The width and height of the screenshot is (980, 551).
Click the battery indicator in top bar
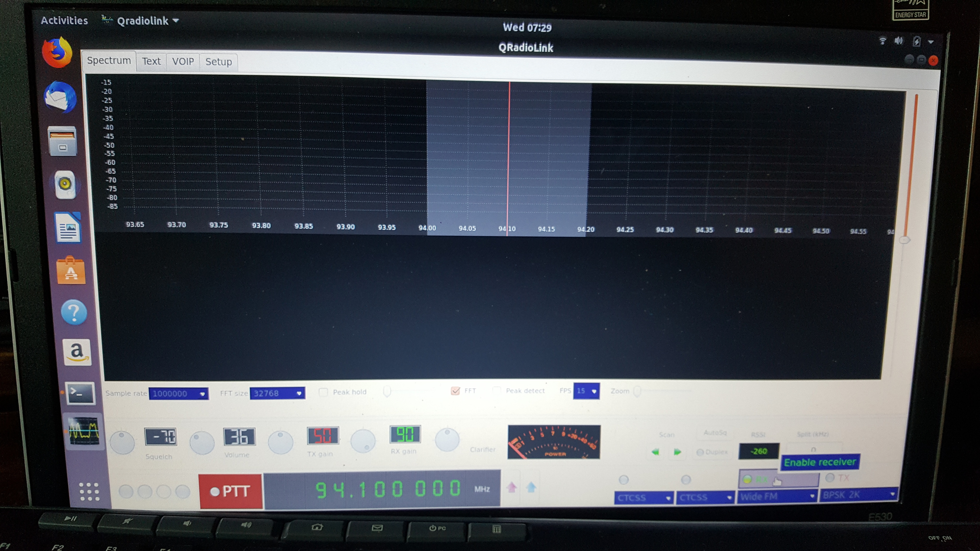click(x=917, y=41)
